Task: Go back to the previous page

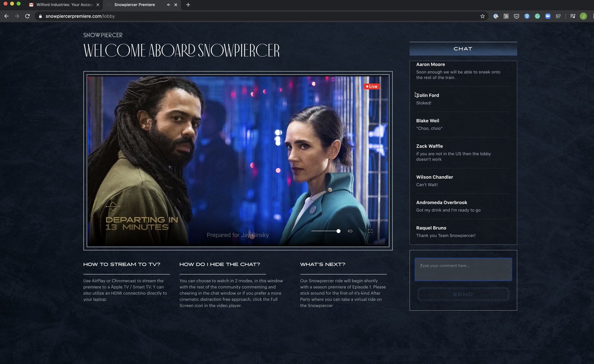Action: click(6, 16)
